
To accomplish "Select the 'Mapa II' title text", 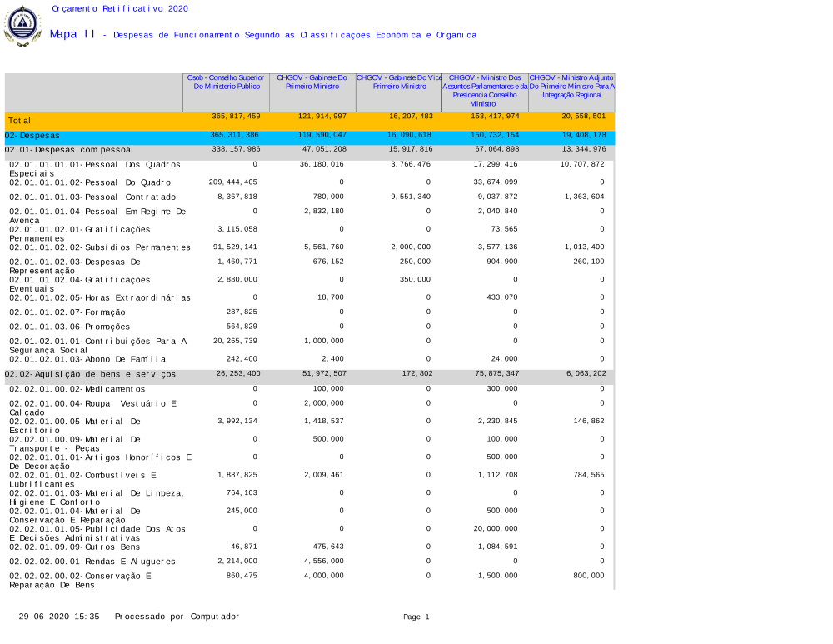I will point(72,34).
